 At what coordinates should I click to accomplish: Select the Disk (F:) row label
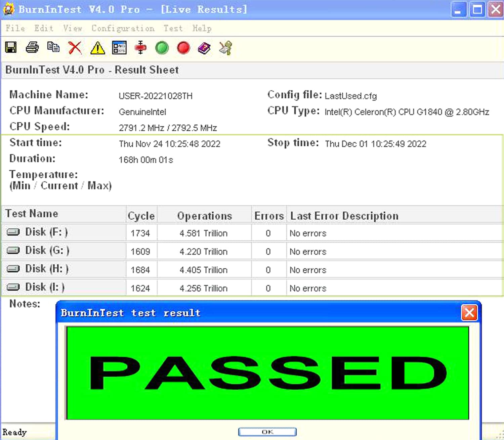pyautogui.click(x=46, y=232)
